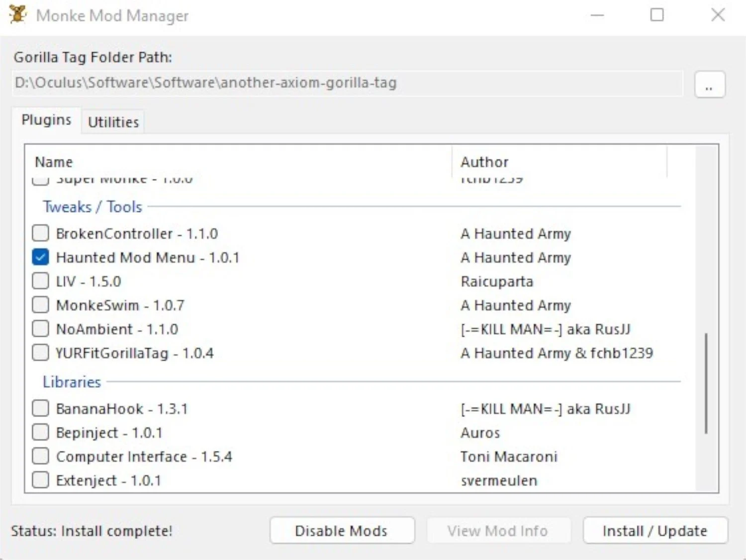Click Install / Update

[654, 530]
